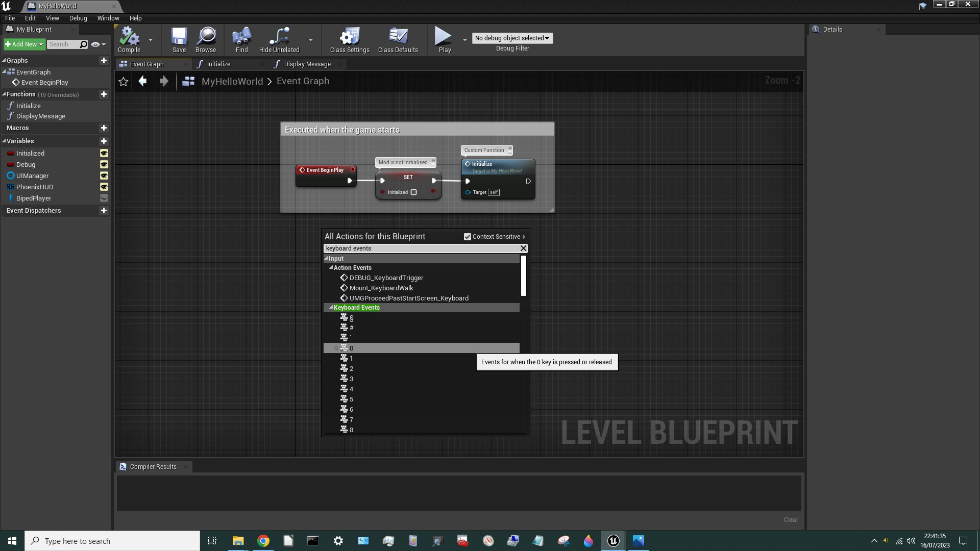Toggle visibility of Initialized variable
Image resolution: width=980 pixels, height=551 pixels.
104,154
